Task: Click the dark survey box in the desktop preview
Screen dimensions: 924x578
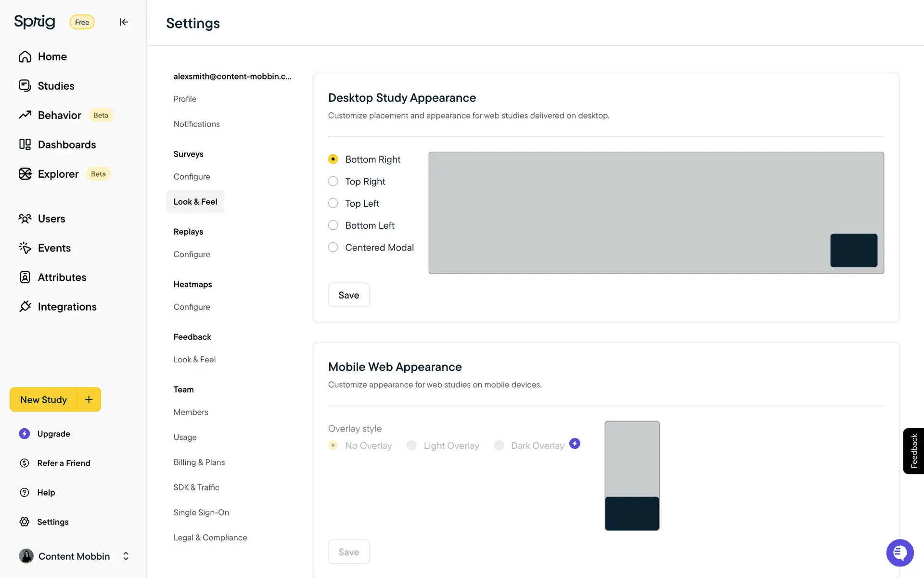Action: [853, 250]
